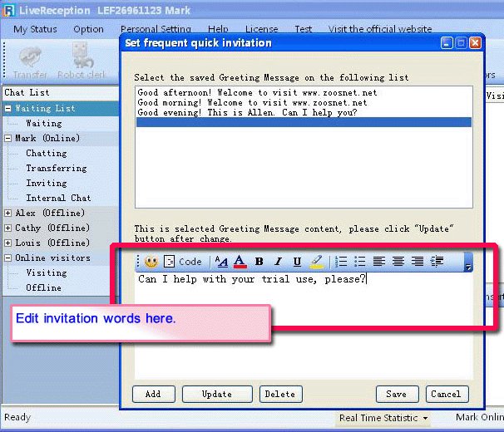Select the Inviting tree item
The height and width of the screenshot is (432, 504).
coord(47,183)
